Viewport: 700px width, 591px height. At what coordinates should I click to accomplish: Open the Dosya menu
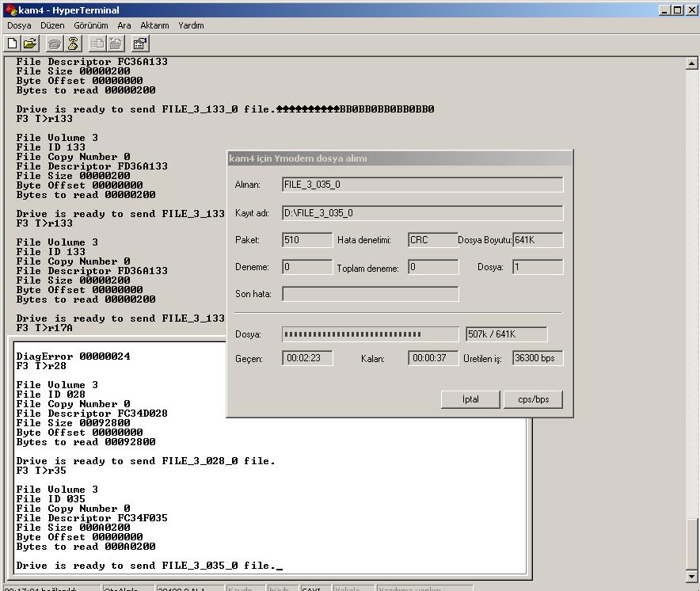19,25
